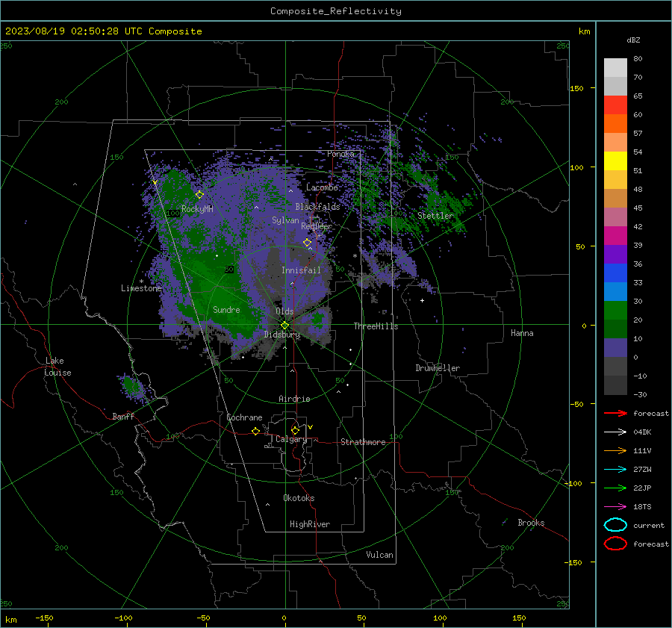This screenshot has width=672, height=628.
Task: Click the Calgary city label
Action: coord(291,439)
